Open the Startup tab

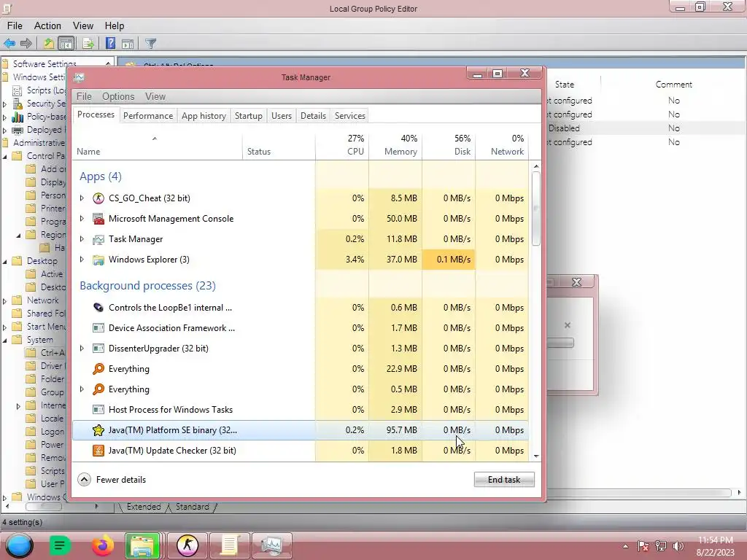(248, 116)
